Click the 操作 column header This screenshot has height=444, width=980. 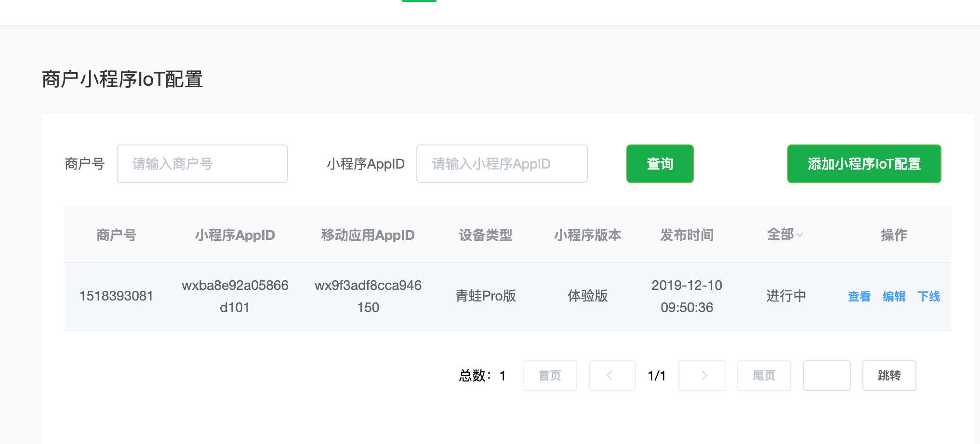point(894,235)
